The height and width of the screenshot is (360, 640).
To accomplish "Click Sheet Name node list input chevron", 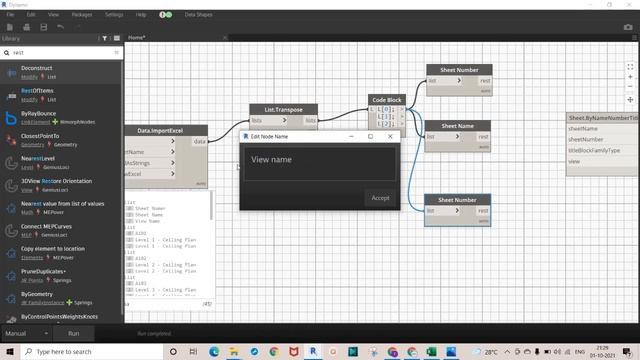I will [457, 136].
